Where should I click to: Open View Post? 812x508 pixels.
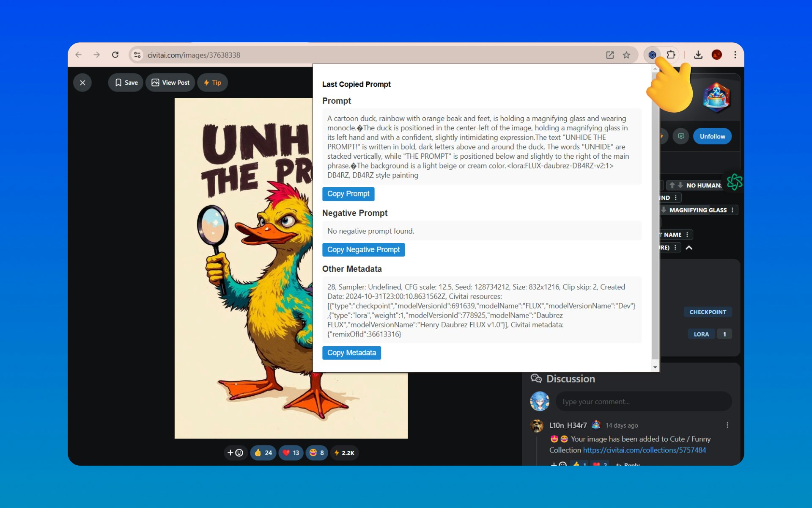pyautogui.click(x=170, y=83)
